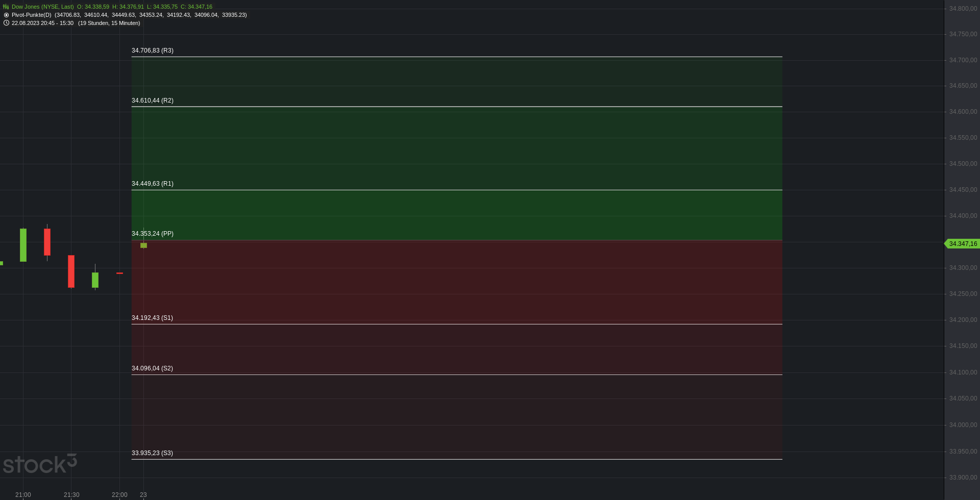Click the red candle at 21:30

pos(71,271)
